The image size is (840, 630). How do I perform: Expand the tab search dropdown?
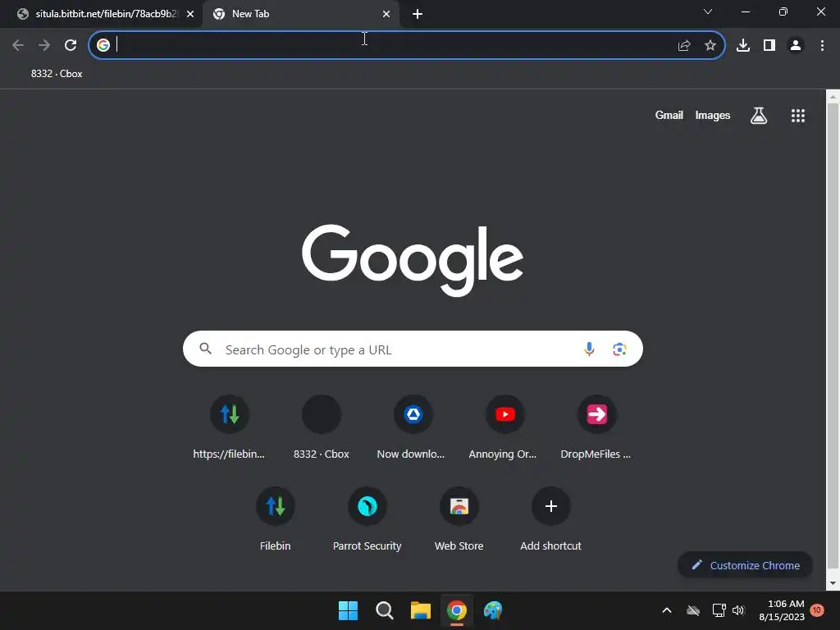[708, 11]
